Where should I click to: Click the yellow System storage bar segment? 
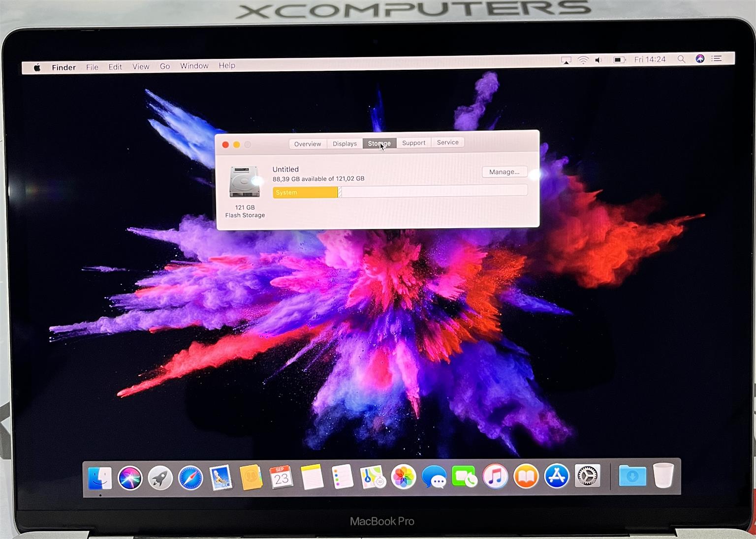(x=305, y=192)
